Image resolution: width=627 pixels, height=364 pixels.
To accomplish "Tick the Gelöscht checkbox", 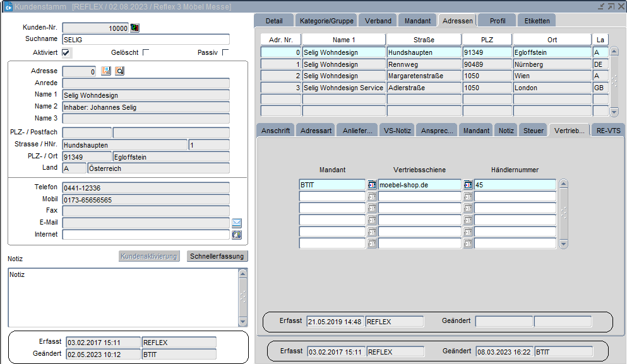I will 146,52.
